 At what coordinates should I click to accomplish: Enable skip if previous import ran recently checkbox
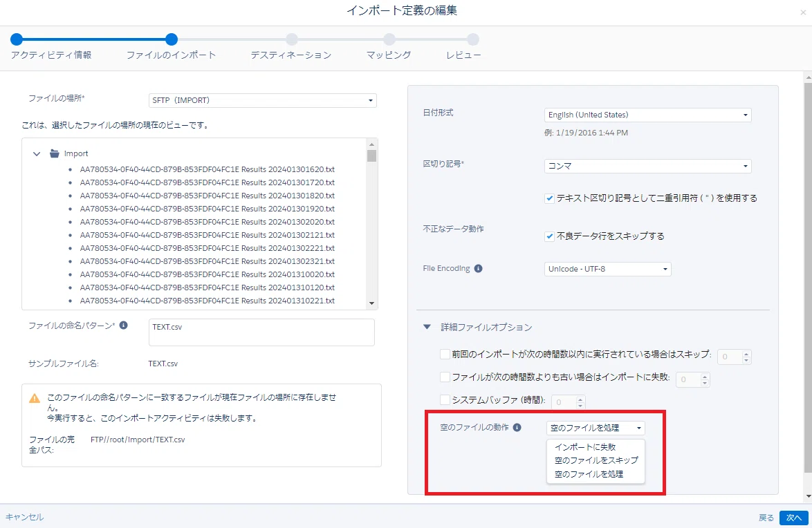[x=445, y=354]
